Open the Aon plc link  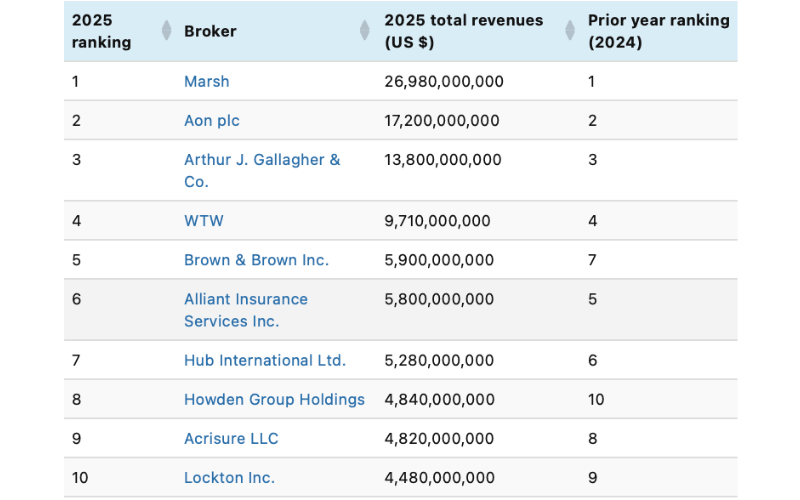212,121
